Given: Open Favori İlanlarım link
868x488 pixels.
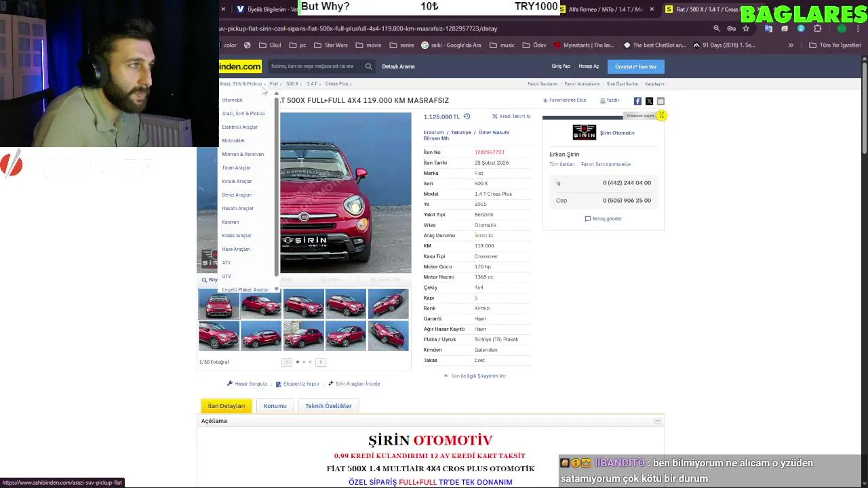Looking at the screenshot, I should [x=542, y=84].
